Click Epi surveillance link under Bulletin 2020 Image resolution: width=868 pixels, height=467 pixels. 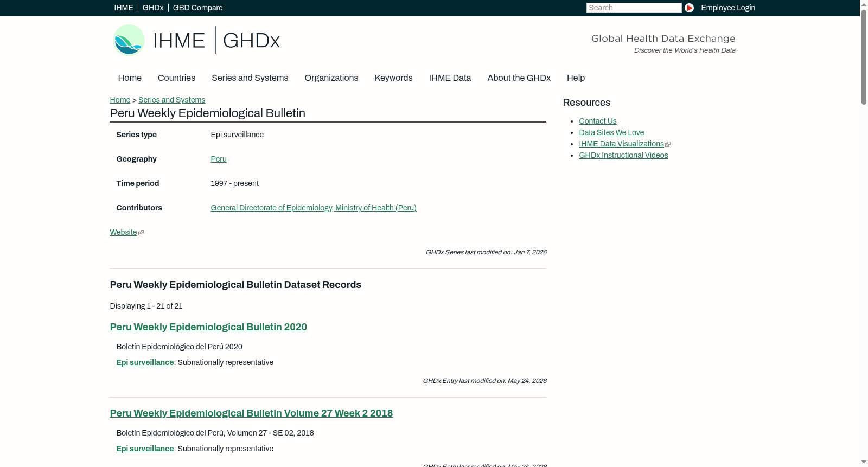coord(145,362)
